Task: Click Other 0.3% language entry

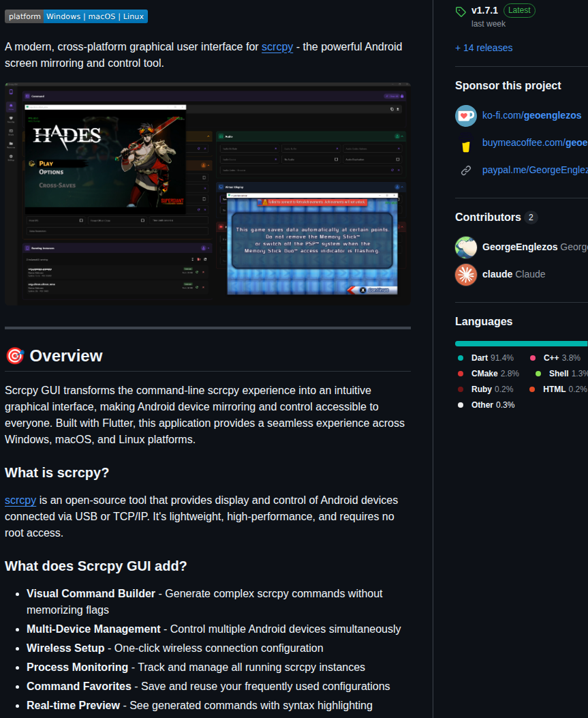Action: [x=486, y=405]
